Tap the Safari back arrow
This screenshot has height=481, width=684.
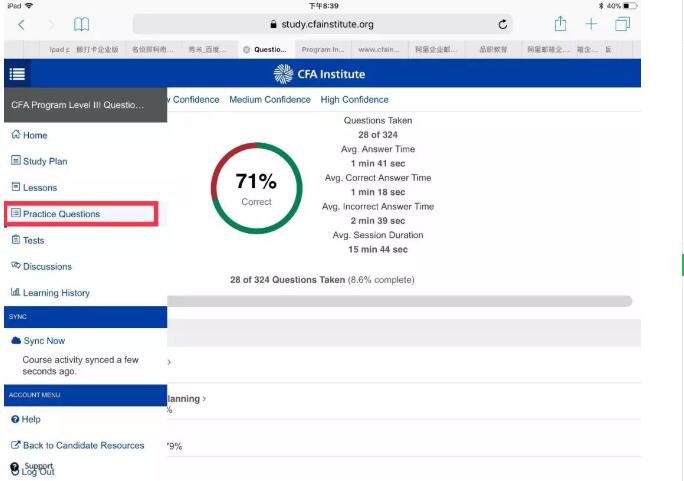click(x=21, y=25)
